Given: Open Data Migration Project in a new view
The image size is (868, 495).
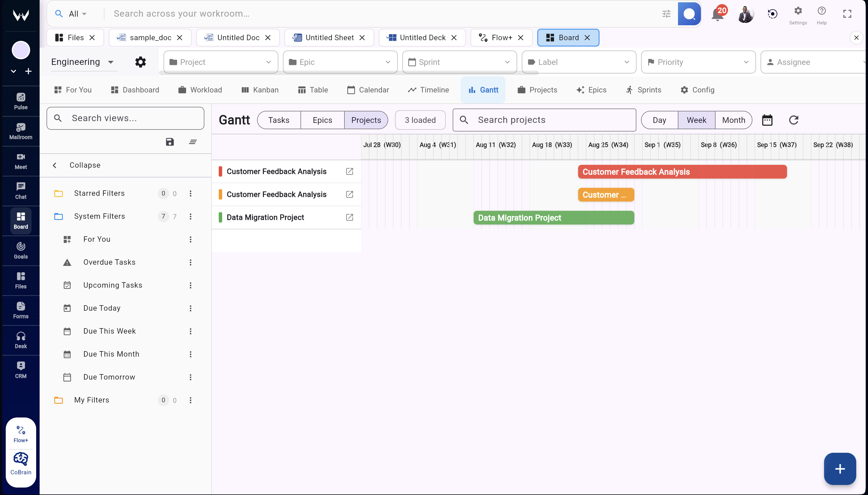Looking at the screenshot, I should (349, 217).
